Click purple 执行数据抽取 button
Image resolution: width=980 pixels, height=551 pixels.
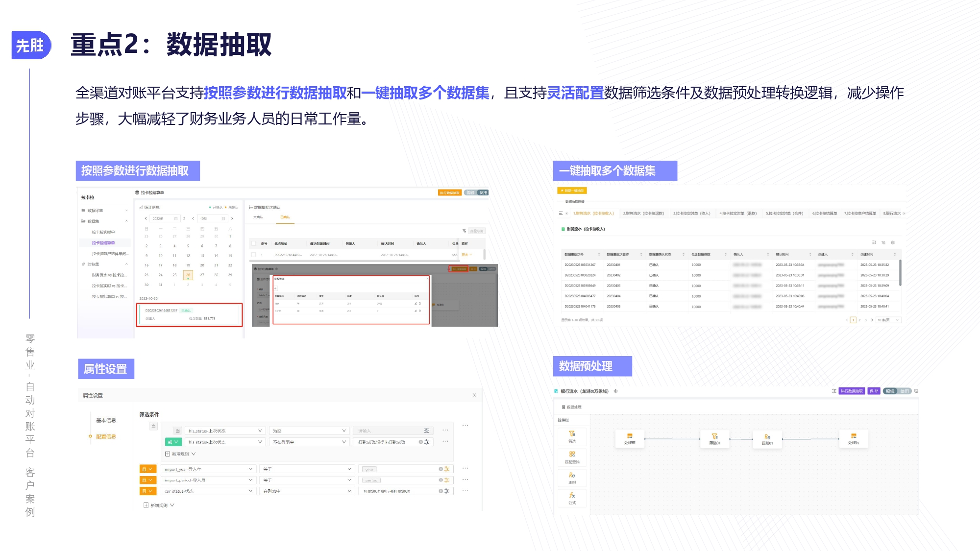(852, 391)
